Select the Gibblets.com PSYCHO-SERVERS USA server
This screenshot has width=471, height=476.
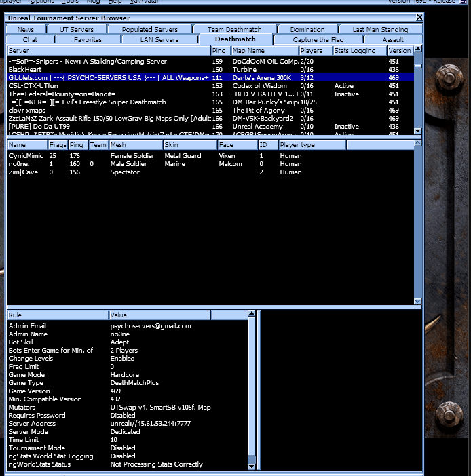tap(210, 78)
